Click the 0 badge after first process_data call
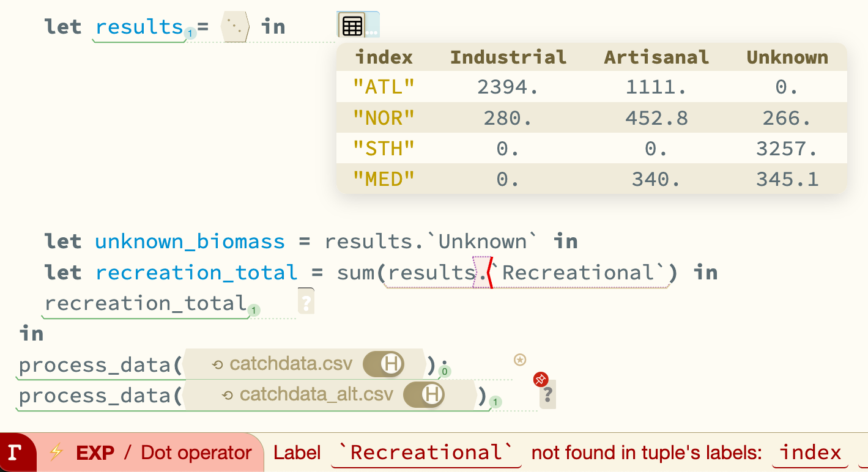The image size is (868, 472). pyautogui.click(x=445, y=371)
